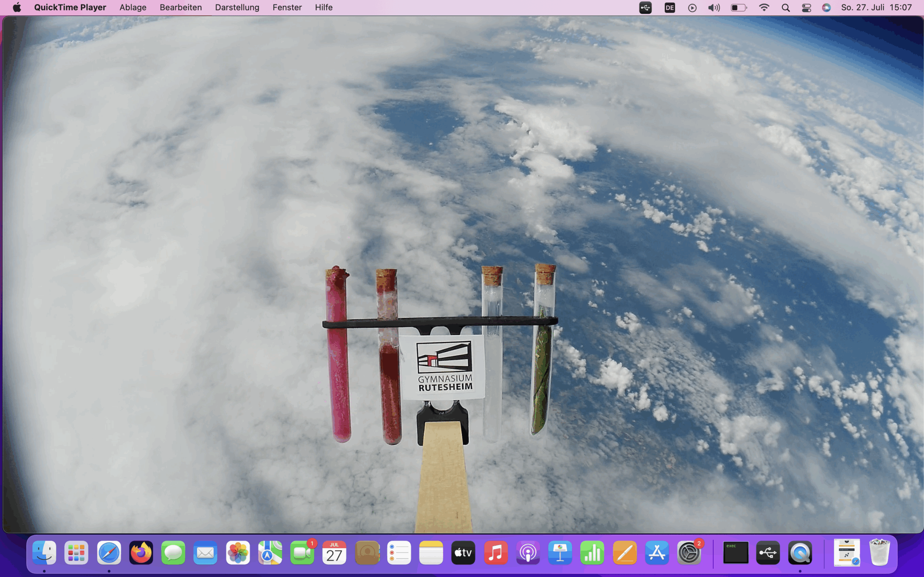Viewport: 924px width, 577px height.
Task: Open the Fenster menu
Action: (x=287, y=7)
